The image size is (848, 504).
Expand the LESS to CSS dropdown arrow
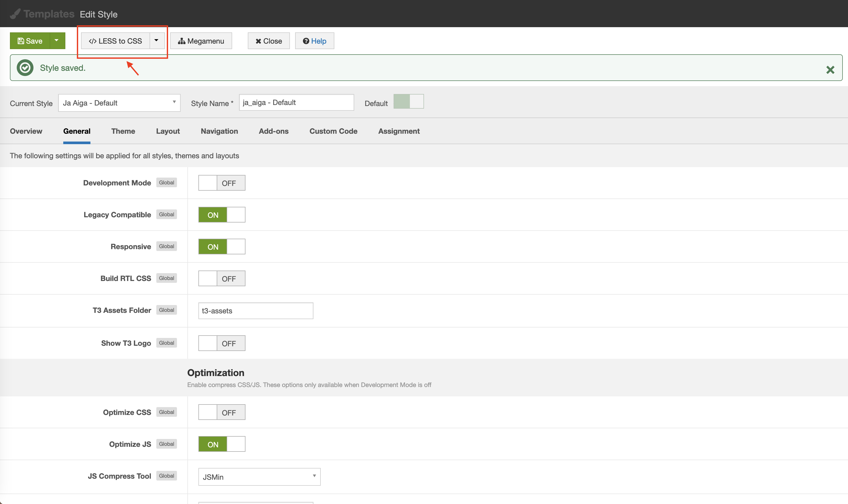tap(156, 41)
